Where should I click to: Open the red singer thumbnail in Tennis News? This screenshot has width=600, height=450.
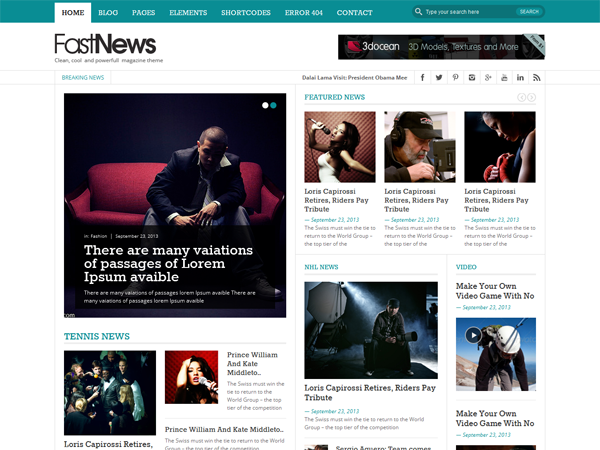191,377
